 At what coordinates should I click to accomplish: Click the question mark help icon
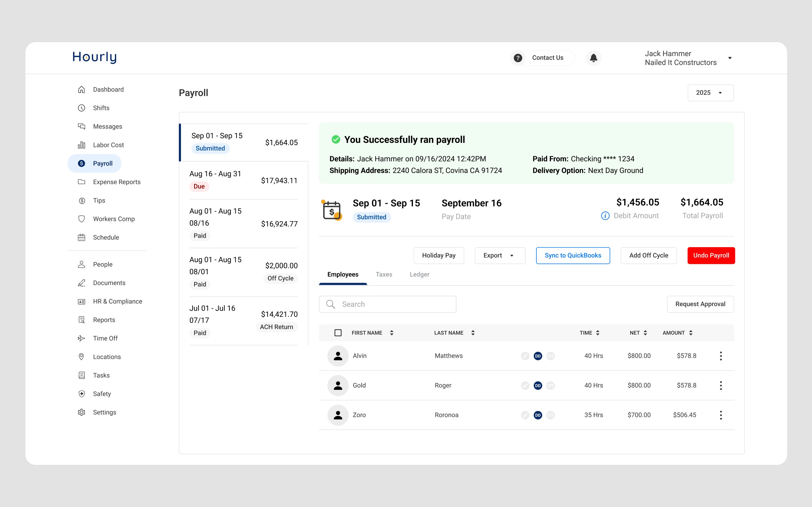coord(518,58)
